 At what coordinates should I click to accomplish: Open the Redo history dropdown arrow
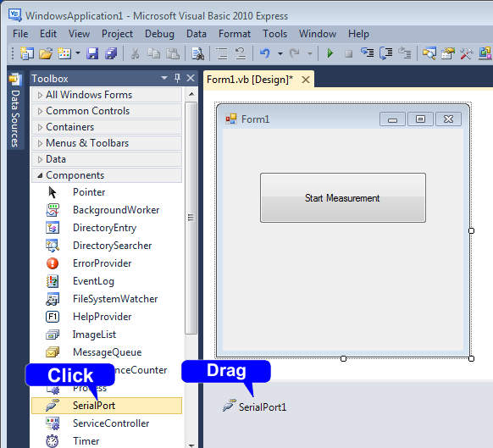310,53
